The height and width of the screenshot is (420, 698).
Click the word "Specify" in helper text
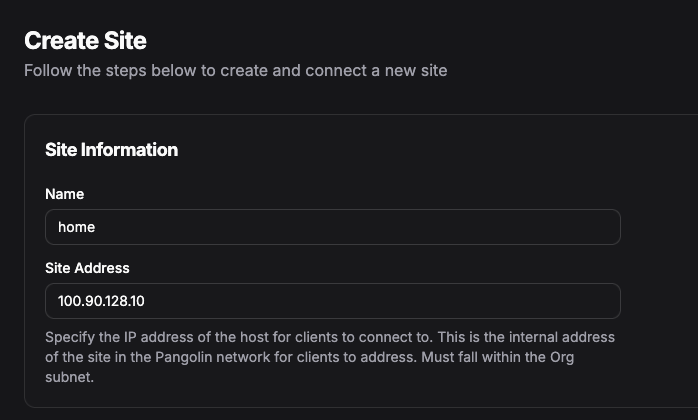71,338
